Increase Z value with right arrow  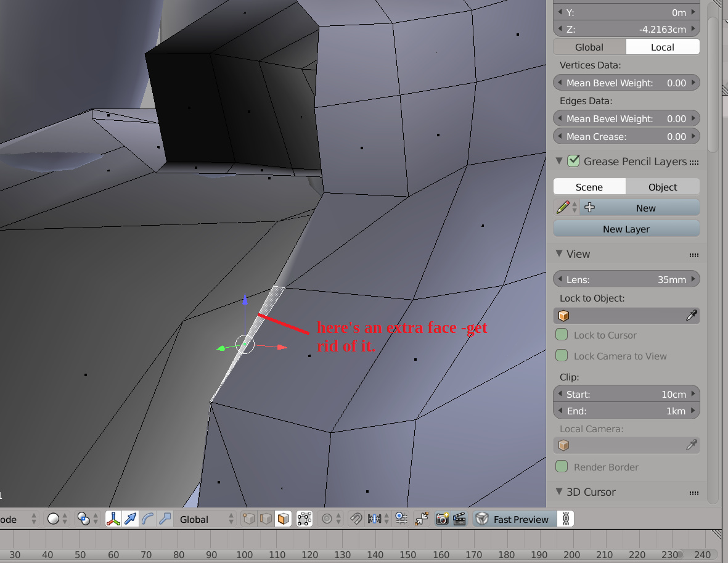pos(693,29)
